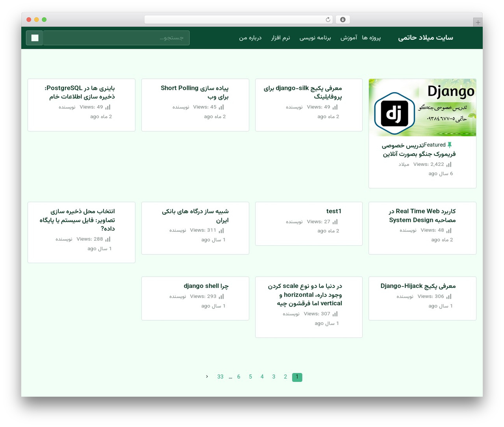Open the برنامه نویسی menu item
This screenshot has height=427, width=504.
coord(315,38)
